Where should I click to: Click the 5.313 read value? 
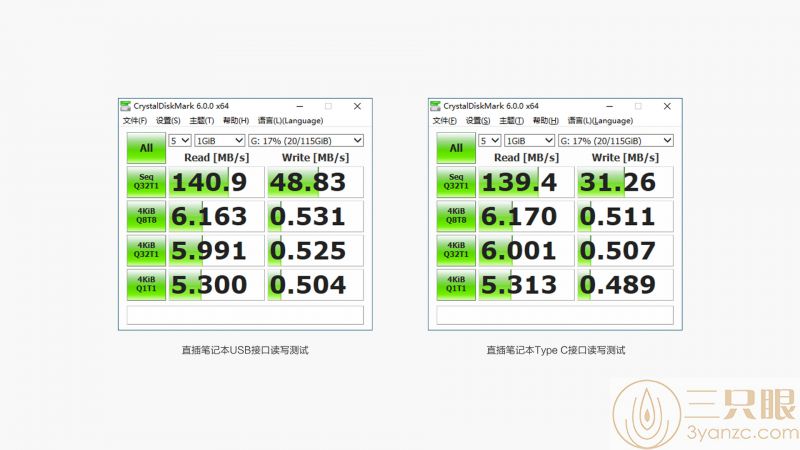[526, 284]
